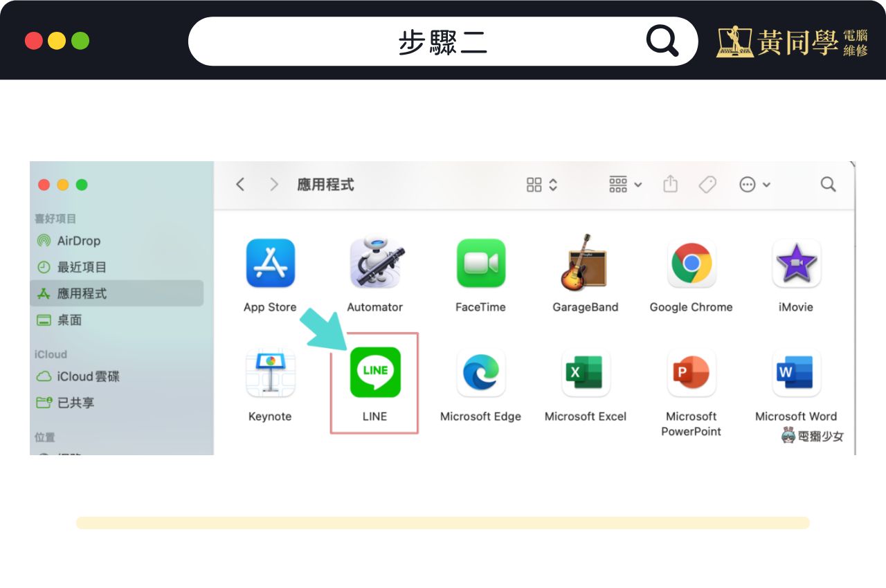Click the green LINE app icon

(x=375, y=372)
